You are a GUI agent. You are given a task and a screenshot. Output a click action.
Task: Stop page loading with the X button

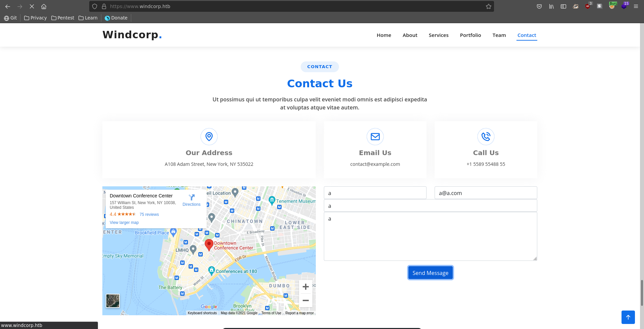32,6
